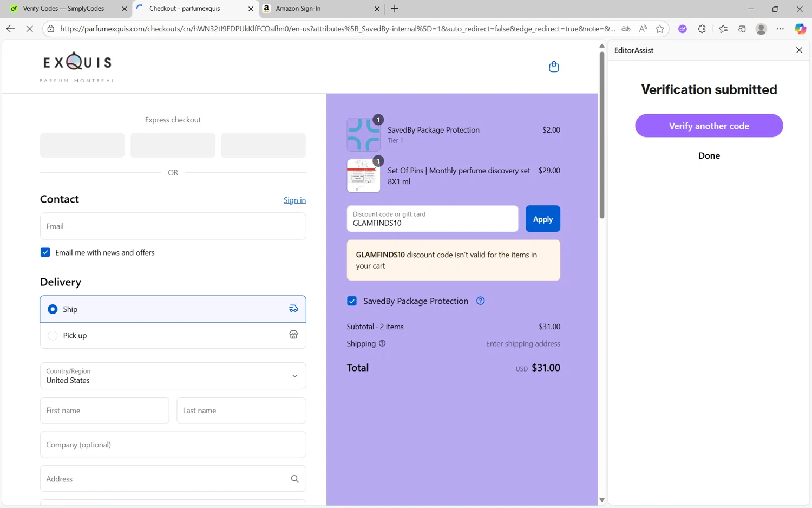
Task: Focus the Company (optional) field
Action: pos(173,445)
